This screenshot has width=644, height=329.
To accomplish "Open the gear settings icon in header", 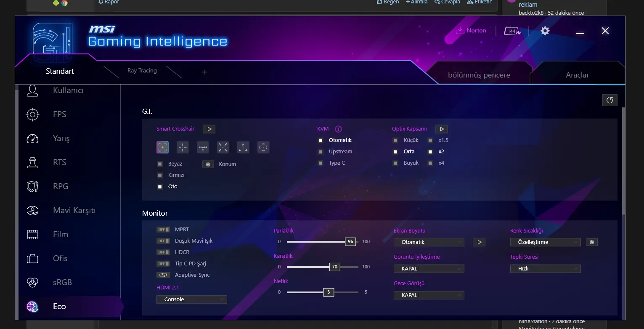I will [x=545, y=31].
